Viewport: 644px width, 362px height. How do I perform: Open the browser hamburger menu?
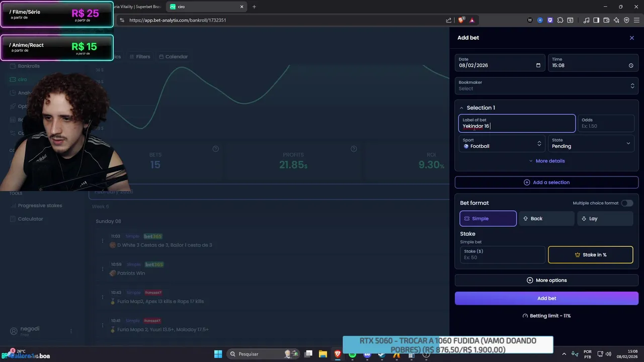pyautogui.click(x=636, y=20)
